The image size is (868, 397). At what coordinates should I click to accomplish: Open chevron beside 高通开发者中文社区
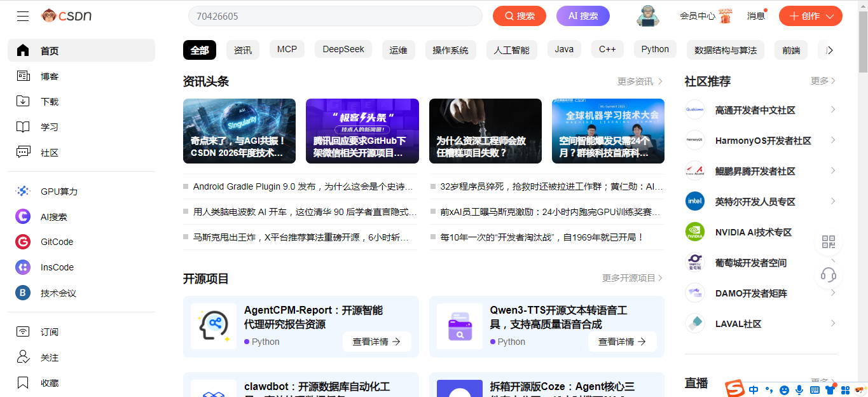[833, 109]
